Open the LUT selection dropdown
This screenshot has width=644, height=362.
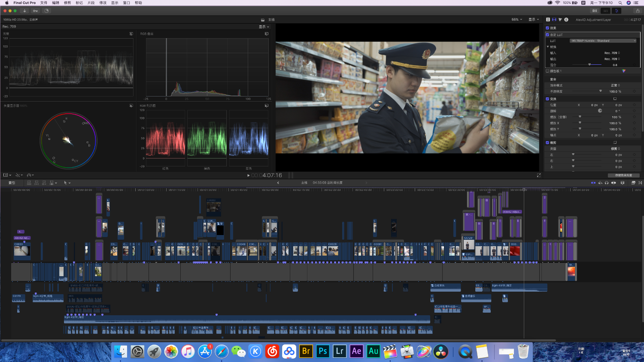(603, 41)
